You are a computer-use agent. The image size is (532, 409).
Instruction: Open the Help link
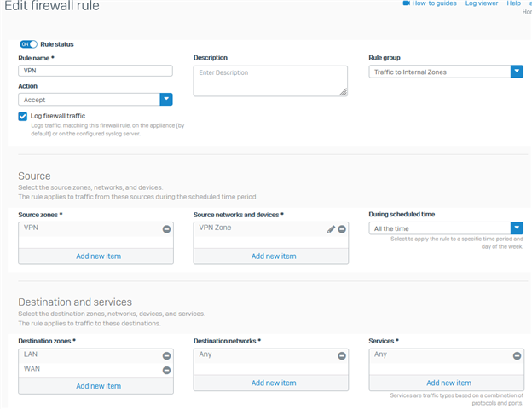coord(513,3)
